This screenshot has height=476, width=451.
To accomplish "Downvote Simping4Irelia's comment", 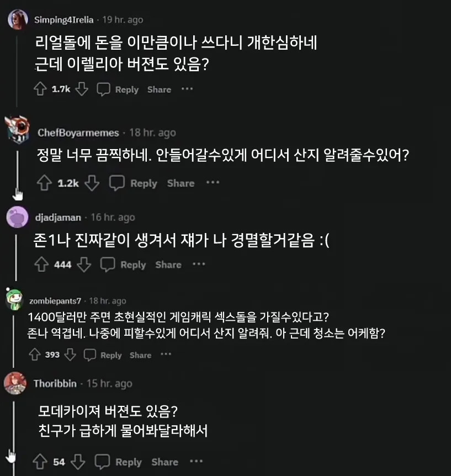I will click(82, 89).
